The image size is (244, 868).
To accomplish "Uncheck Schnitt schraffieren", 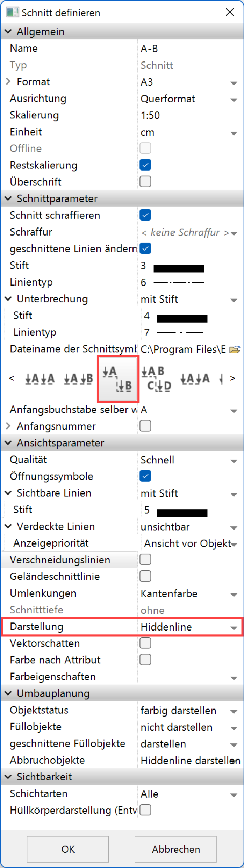I will pos(145,215).
